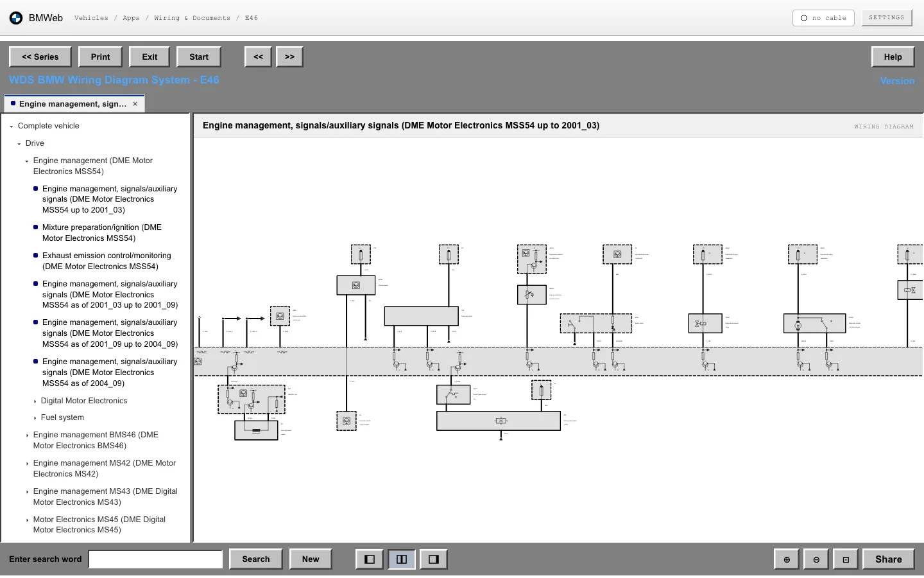
Task: Open Exhaust emission control/monitoring document
Action: click(107, 261)
